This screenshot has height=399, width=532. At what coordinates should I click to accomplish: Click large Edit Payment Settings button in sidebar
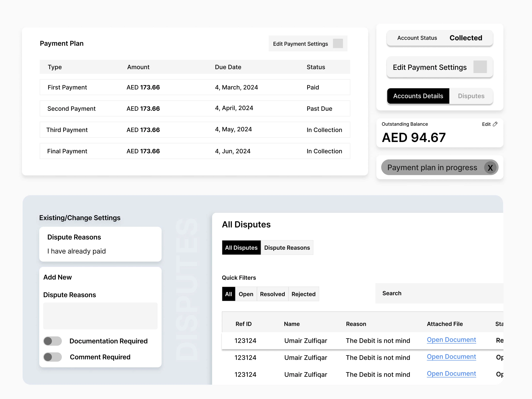coord(440,67)
